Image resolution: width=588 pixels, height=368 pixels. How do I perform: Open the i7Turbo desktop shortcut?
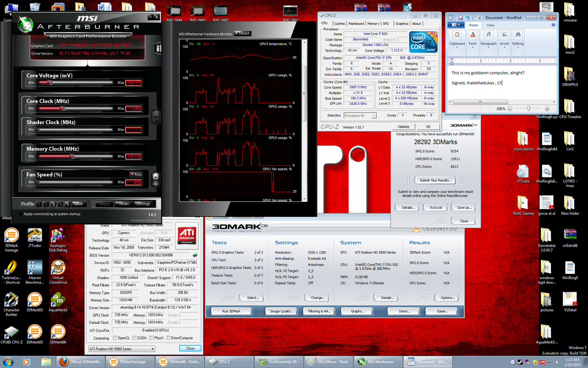coord(35,238)
